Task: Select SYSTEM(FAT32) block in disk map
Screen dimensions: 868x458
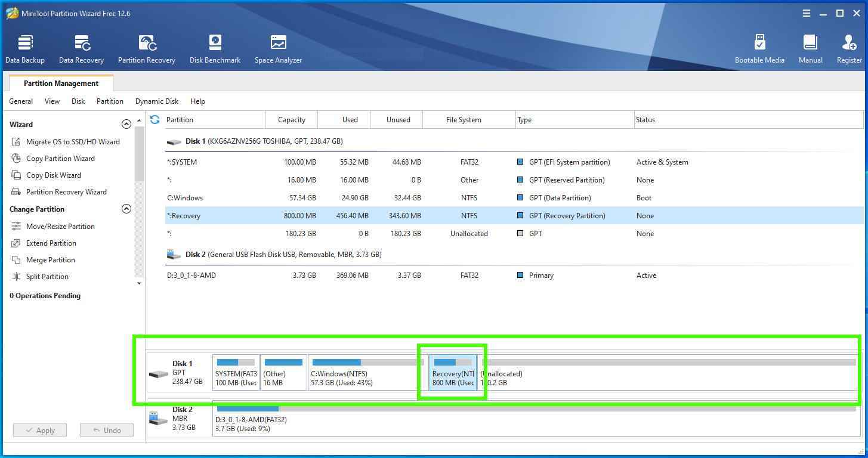Action: click(236, 373)
